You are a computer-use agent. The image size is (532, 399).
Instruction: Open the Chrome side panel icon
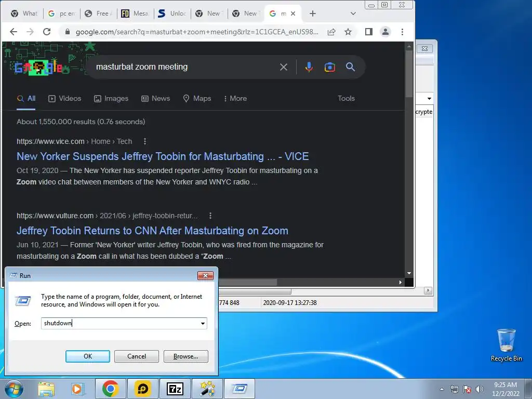(369, 32)
